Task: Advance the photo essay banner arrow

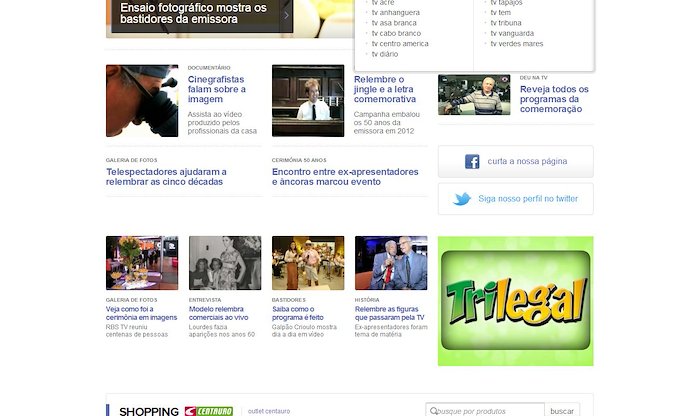Action: (x=286, y=15)
